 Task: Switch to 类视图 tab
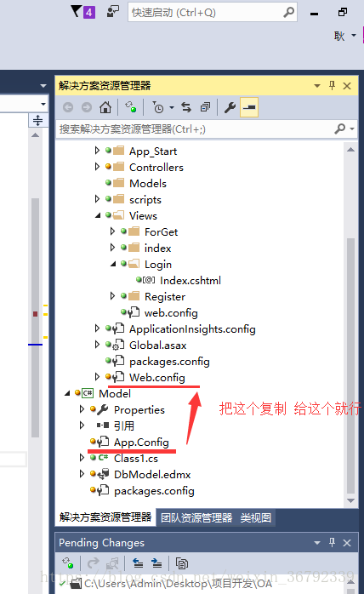256,517
